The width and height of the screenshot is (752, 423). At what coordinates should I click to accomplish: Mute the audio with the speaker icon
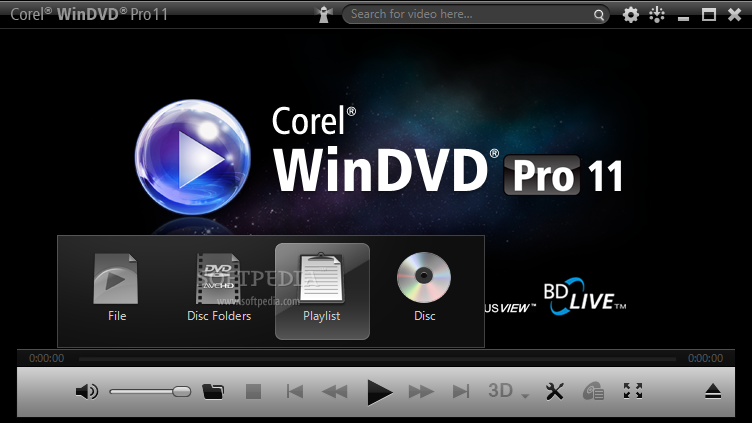[87, 392]
